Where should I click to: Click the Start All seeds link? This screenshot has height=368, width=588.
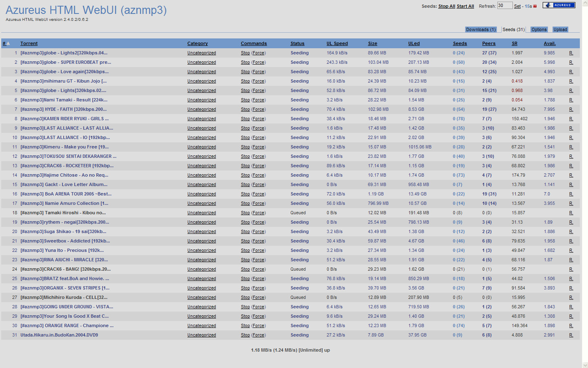pos(465,6)
